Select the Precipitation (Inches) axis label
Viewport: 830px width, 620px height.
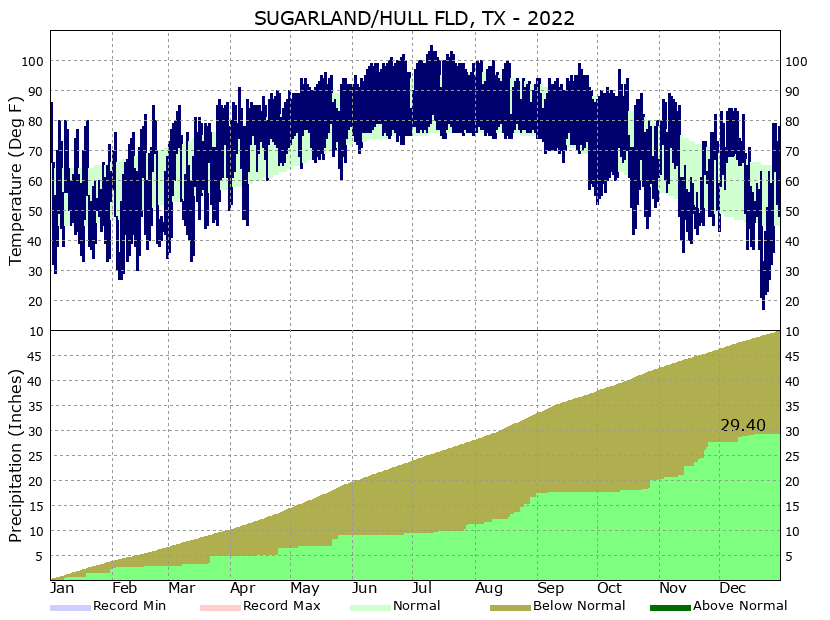pyautogui.click(x=14, y=453)
